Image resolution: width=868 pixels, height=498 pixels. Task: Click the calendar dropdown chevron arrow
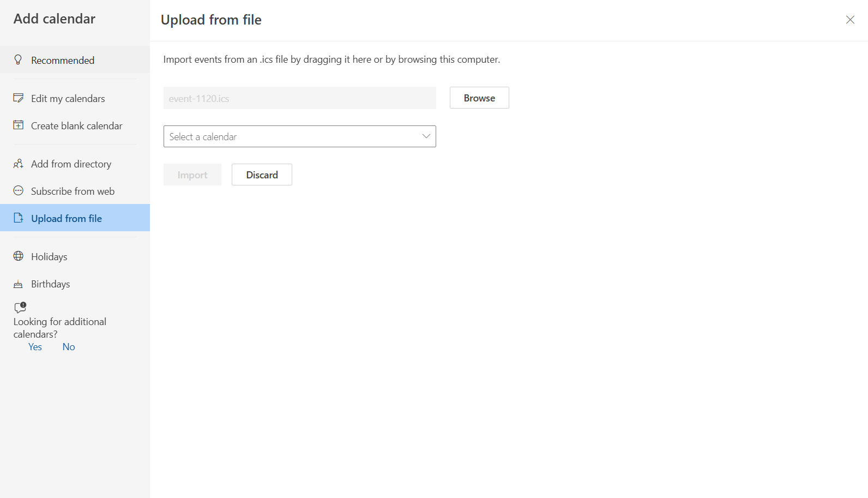coord(426,136)
